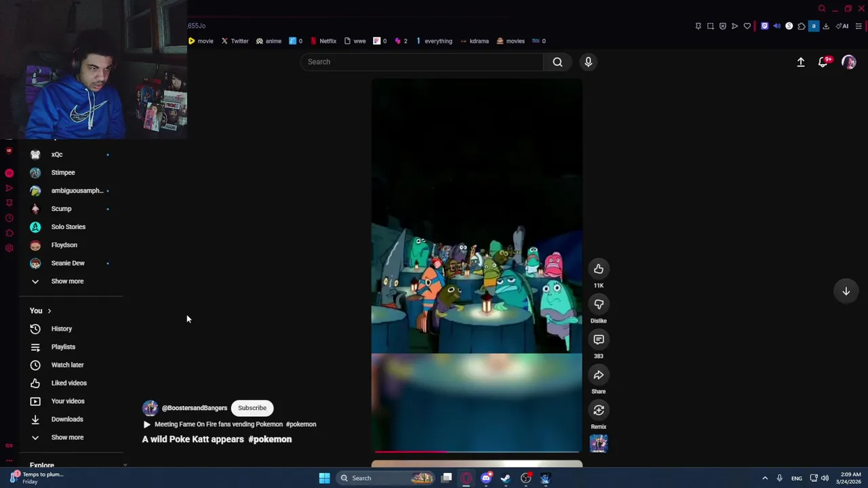The height and width of the screenshot is (488, 868).
Task: Open the movie bookmark
Action: (x=201, y=41)
